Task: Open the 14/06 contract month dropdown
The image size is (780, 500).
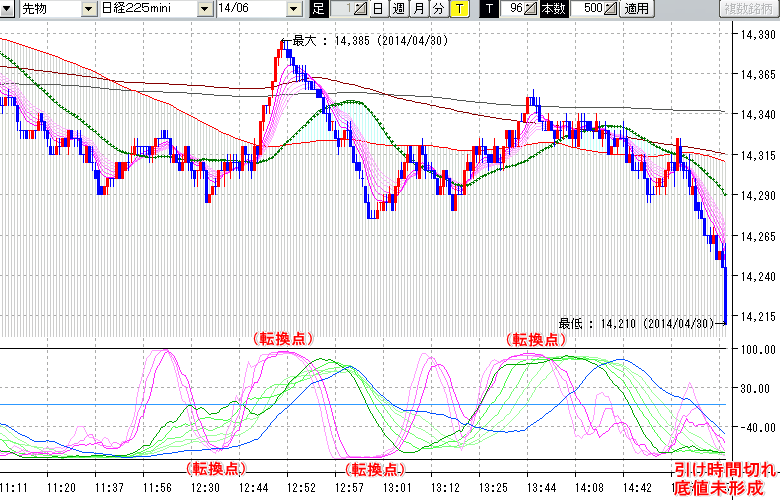Action: pyautogui.click(x=293, y=9)
